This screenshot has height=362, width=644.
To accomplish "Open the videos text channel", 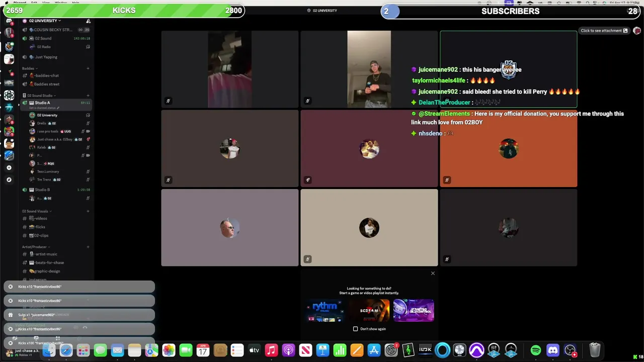I will pyautogui.click(x=55, y=218).
